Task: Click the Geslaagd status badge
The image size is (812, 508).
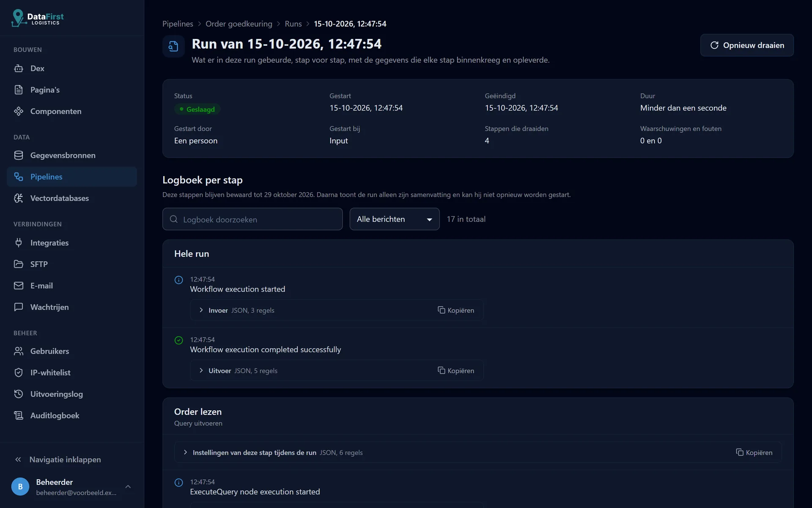Action: [x=197, y=109]
